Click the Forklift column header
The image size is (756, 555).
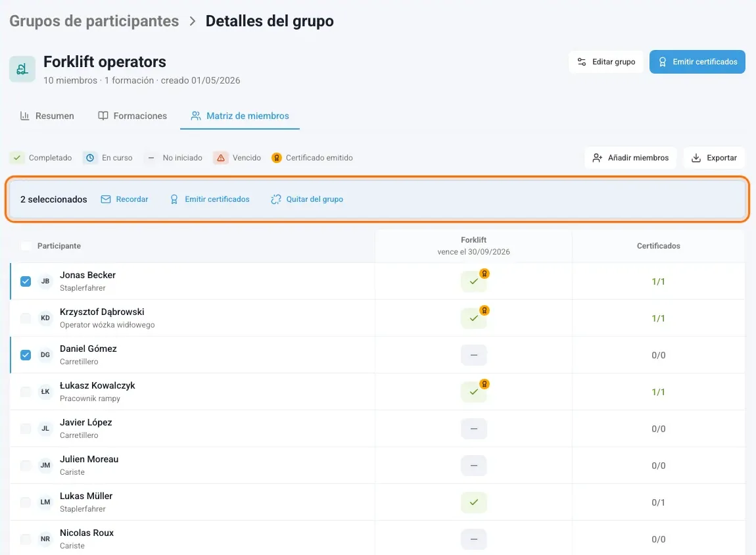pos(473,245)
